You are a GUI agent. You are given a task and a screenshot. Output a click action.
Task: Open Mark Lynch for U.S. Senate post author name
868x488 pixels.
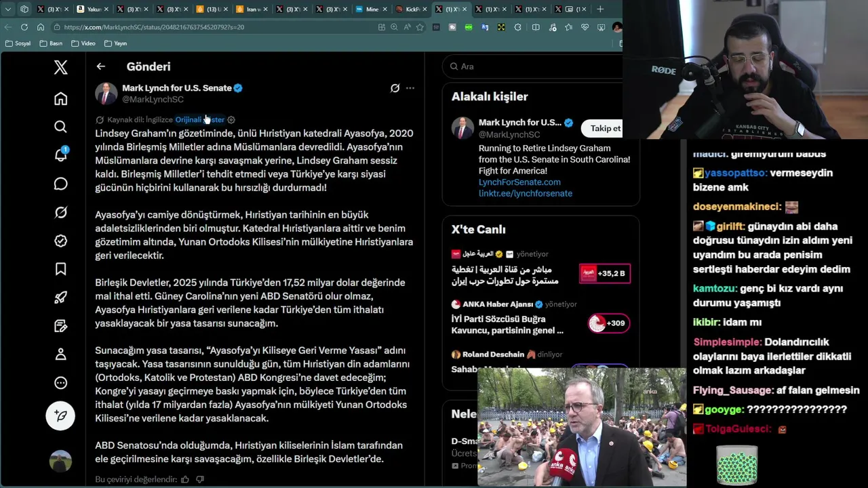tap(177, 88)
